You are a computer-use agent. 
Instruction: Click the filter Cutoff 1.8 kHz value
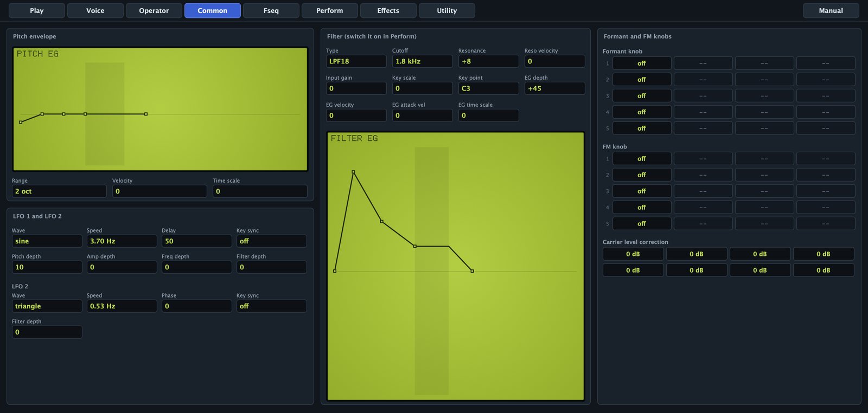pyautogui.click(x=423, y=61)
